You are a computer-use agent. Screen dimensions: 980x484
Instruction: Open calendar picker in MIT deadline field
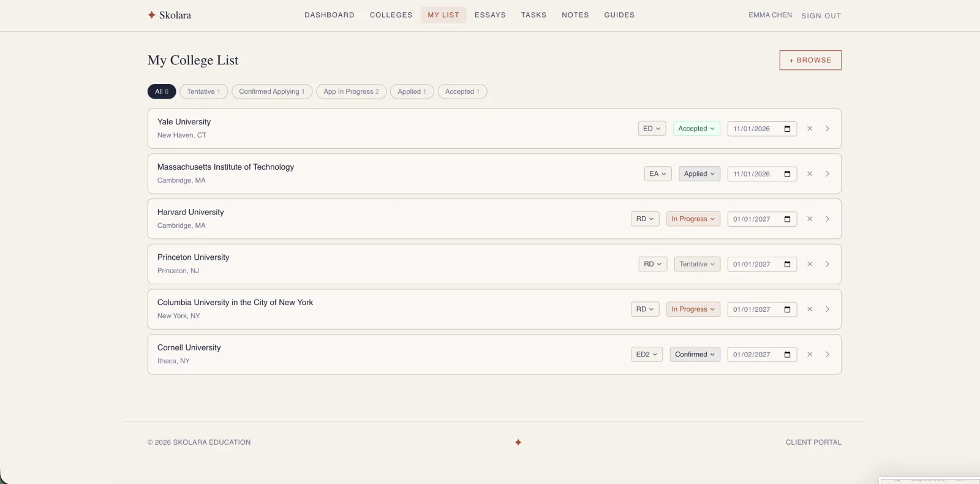pyautogui.click(x=788, y=174)
